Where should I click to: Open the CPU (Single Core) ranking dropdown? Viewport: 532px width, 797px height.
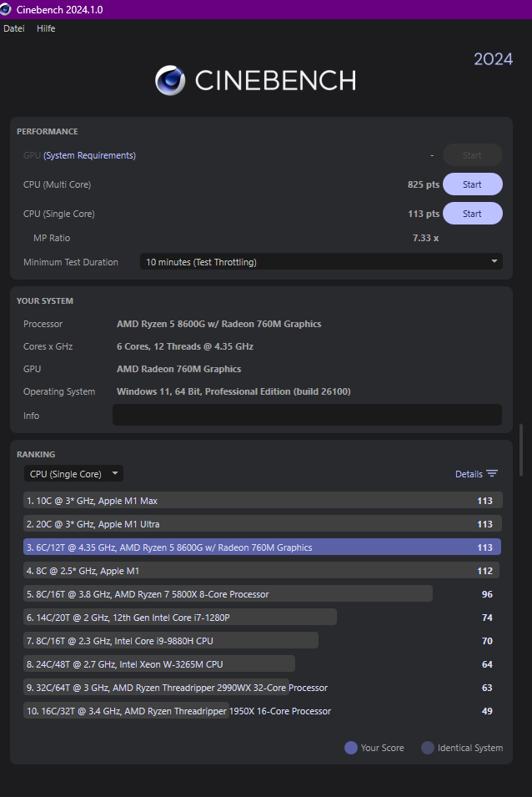point(73,474)
